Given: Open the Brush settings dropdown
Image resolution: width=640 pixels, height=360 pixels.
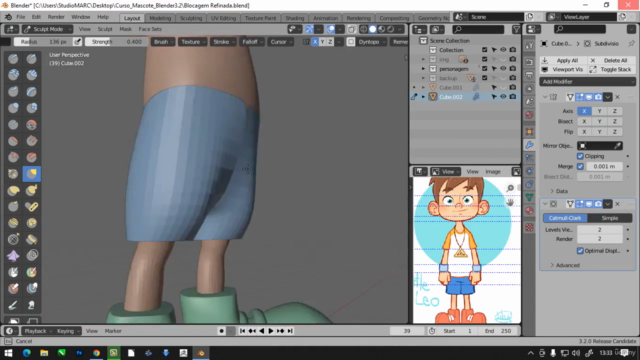Looking at the screenshot, I should pyautogui.click(x=163, y=42).
